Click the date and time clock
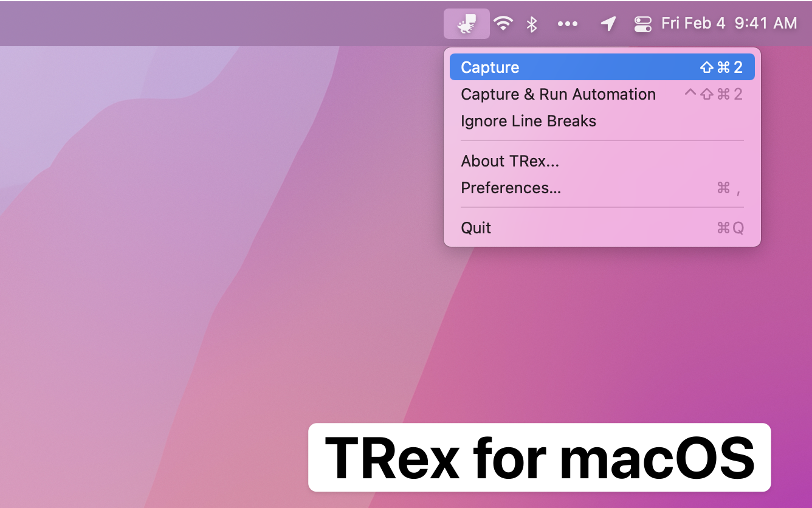 [x=729, y=24]
